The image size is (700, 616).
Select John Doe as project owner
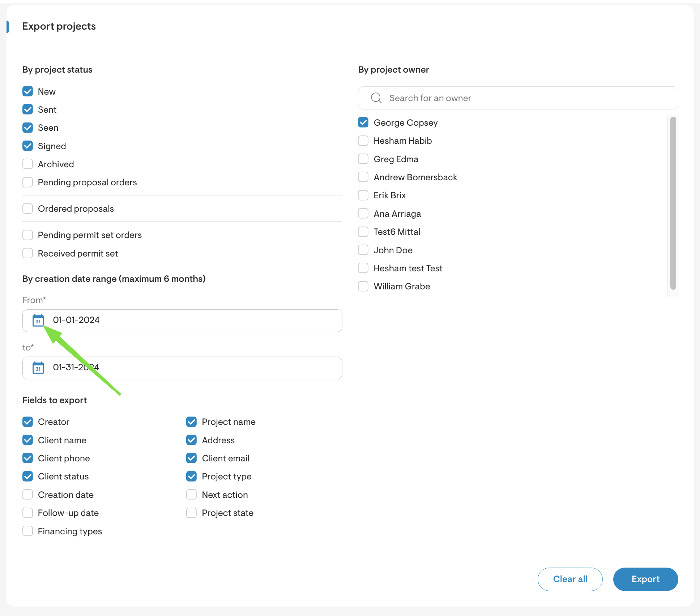pos(363,250)
